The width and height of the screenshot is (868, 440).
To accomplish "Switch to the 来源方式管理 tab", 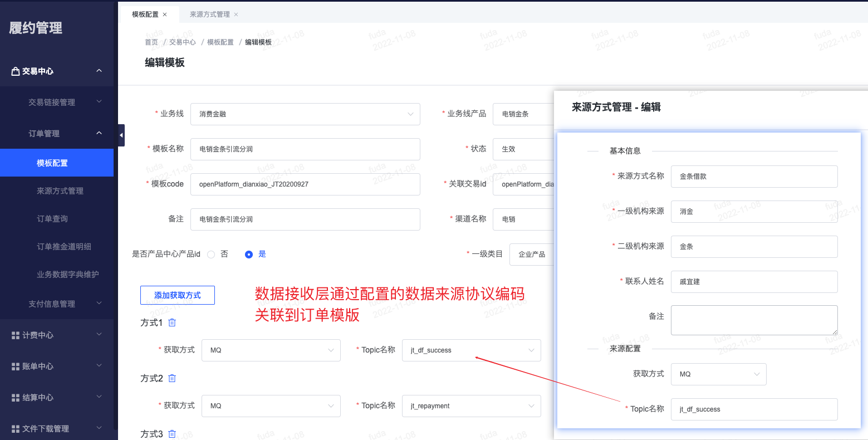I will (x=209, y=14).
